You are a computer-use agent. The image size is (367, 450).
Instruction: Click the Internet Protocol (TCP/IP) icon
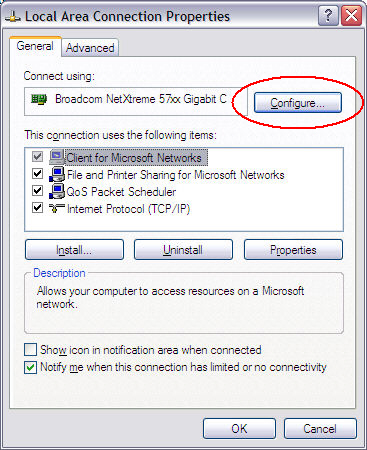[x=57, y=208]
